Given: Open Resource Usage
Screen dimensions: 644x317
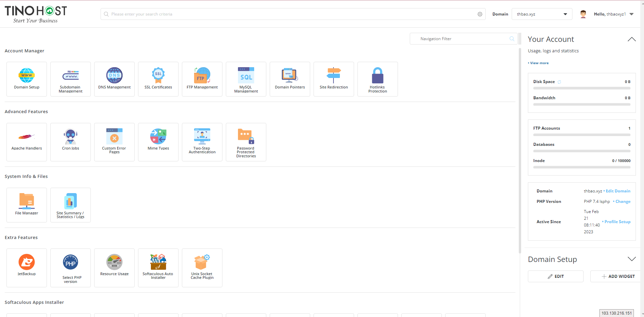Looking at the screenshot, I should pyautogui.click(x=114, y=268).
